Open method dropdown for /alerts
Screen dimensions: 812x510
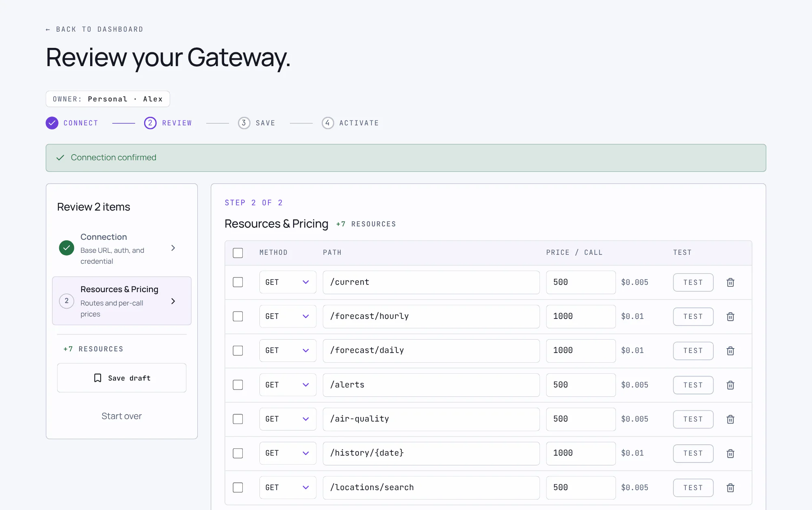coord(288,385)
